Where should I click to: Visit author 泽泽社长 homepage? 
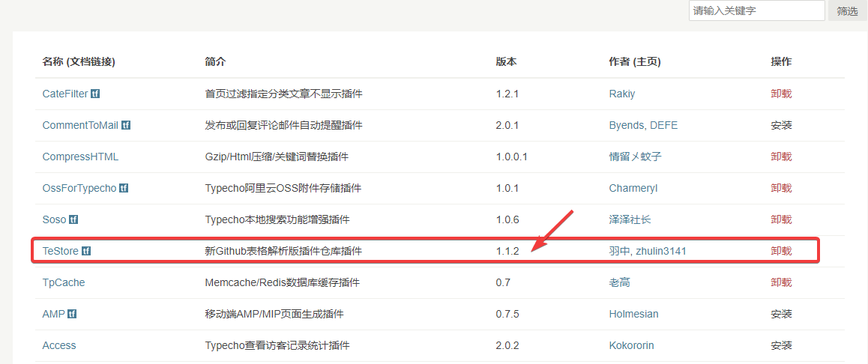[x=630, y=219]
